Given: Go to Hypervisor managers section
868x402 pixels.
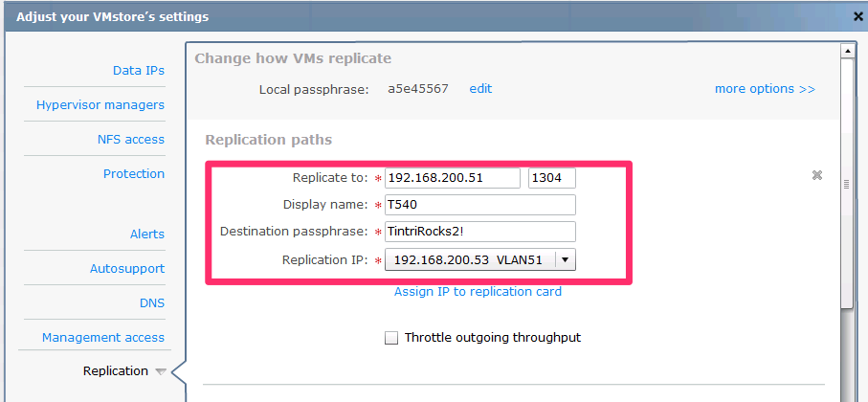Looking at the screenshot, I should (100, 104).
